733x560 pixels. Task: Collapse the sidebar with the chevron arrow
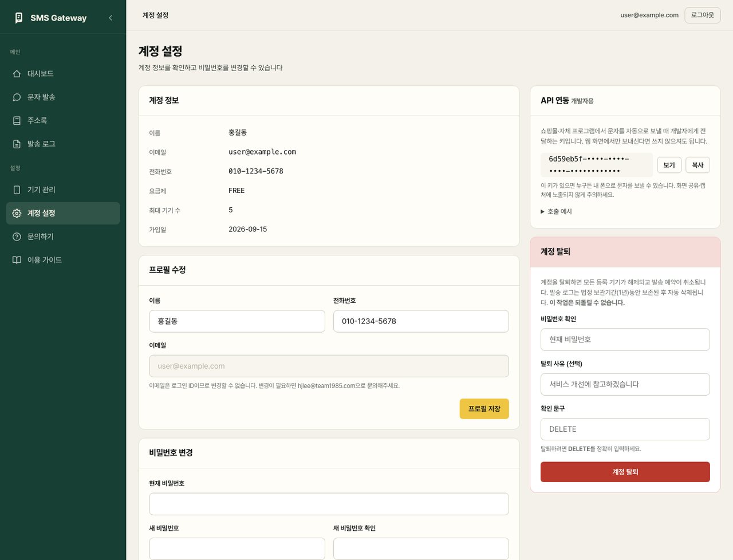[111, 18]
